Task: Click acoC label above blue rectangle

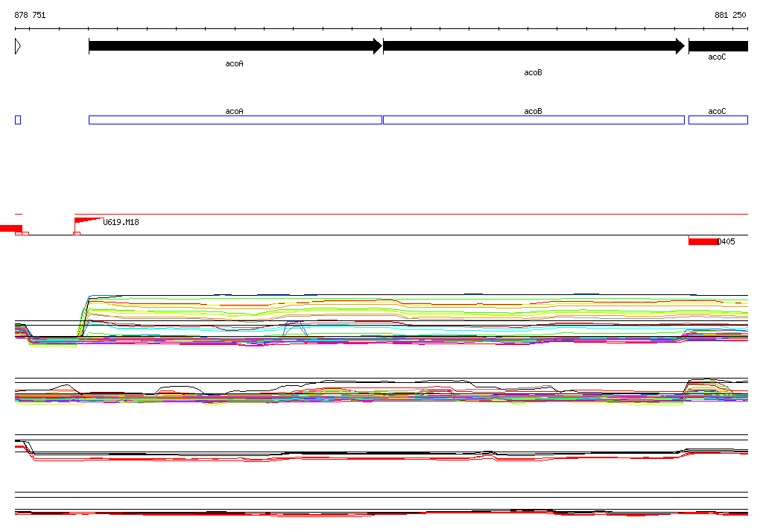Action: pos(718,112)
